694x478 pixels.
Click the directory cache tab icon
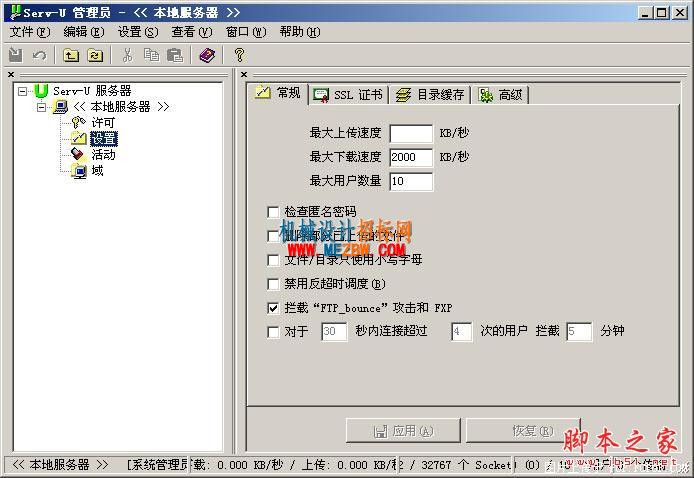pos(403,95)
